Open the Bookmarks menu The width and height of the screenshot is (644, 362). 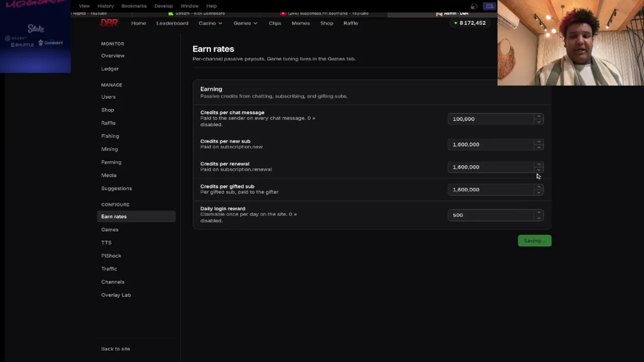coord(134,6)
